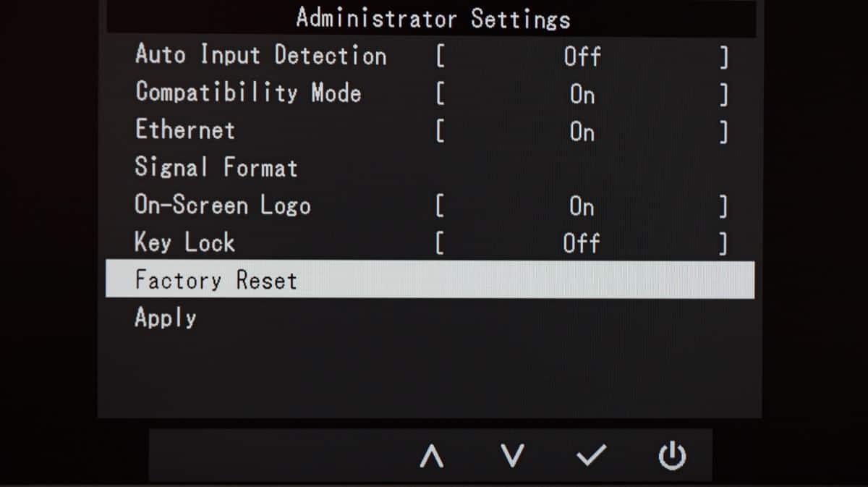Disable the Ethernet setting
The height and width of the screenshot is (487, 868).
[x=582, y=132]
